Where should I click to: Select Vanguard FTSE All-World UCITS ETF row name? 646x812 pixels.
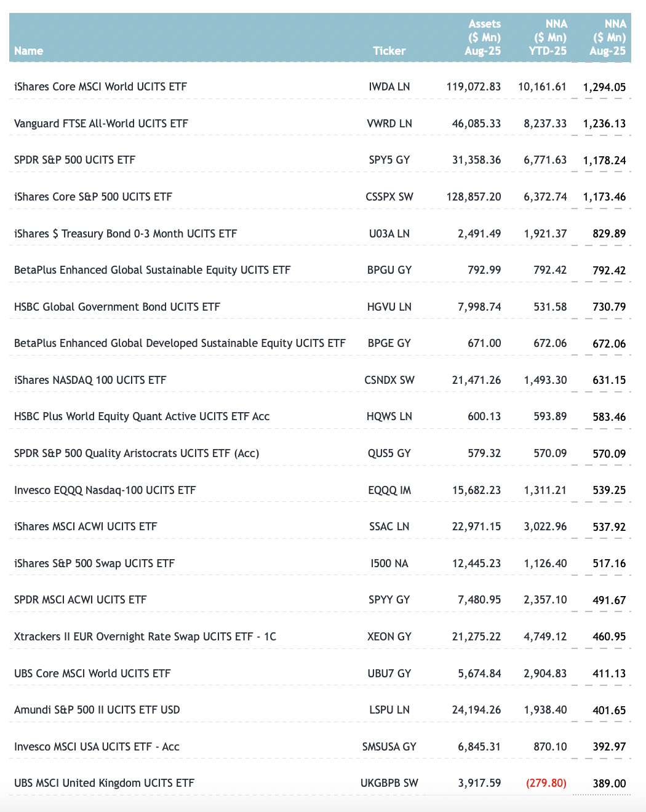click(101, 124)
